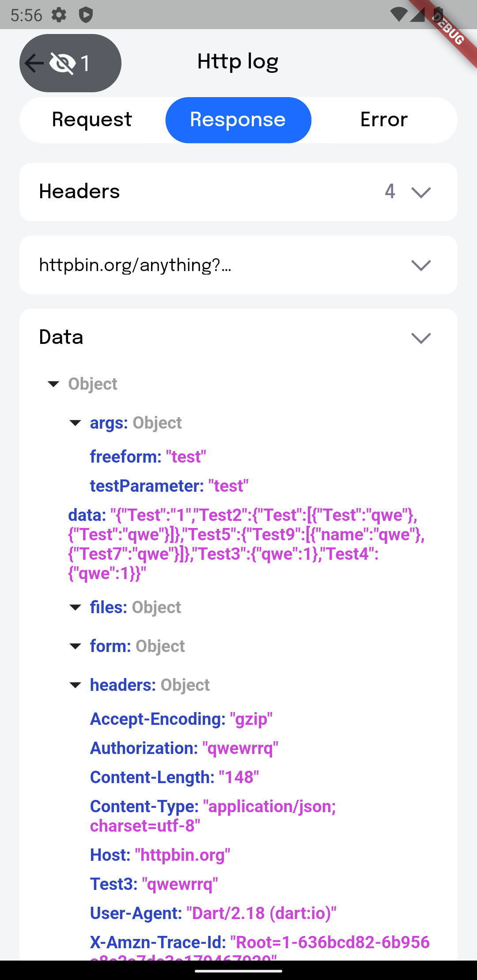The image size is (477, 980).
Task: Toggle the crossed-eye visibility icon
Action: pyautogui.click(x=62, y=63)
